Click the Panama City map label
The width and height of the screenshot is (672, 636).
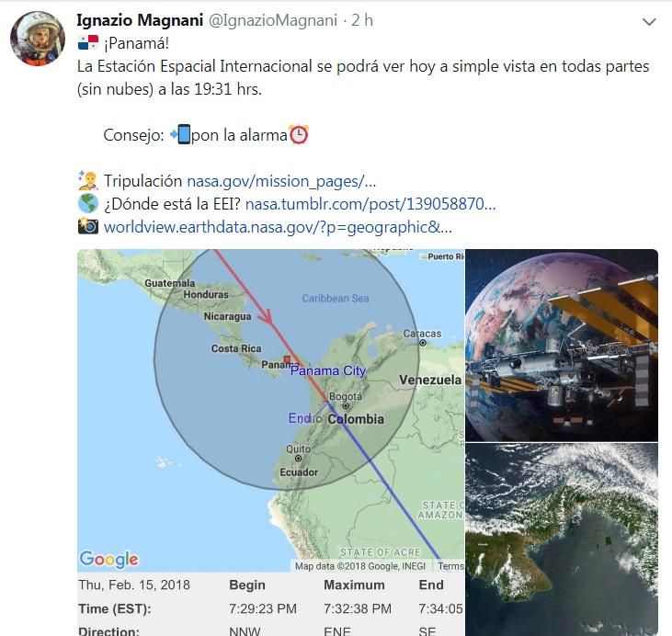[x=328, y=371]
